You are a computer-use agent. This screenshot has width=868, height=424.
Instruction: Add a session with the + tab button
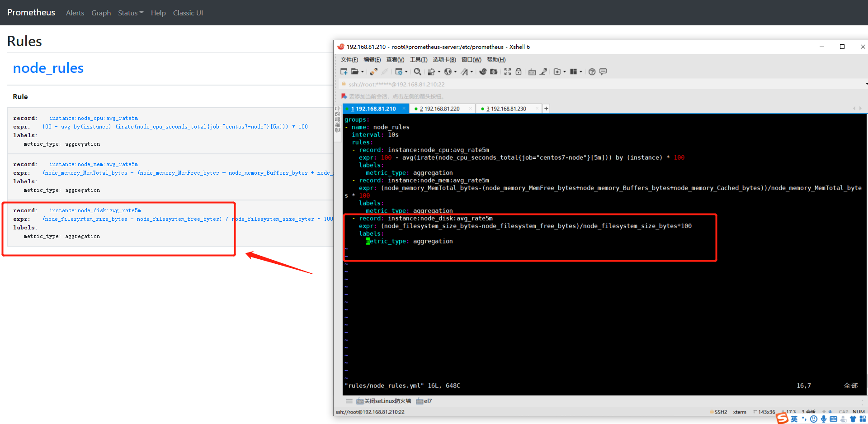[546, 108]
